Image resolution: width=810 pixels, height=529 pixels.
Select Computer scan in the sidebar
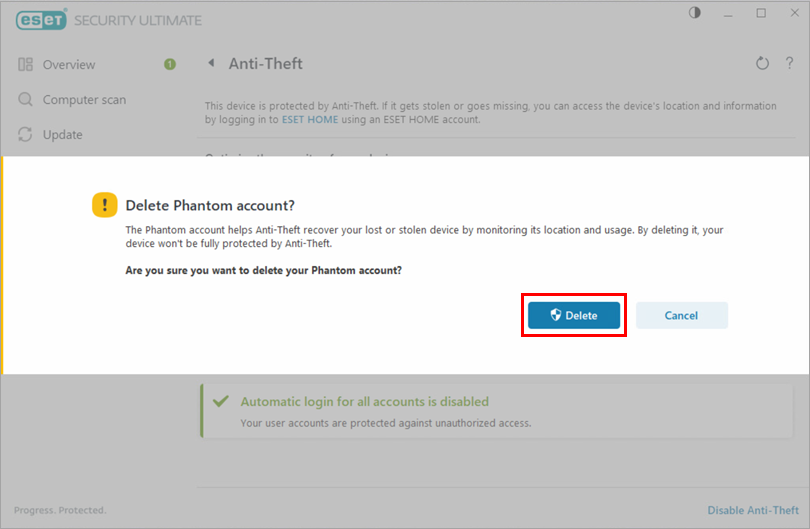pos(84,100)
